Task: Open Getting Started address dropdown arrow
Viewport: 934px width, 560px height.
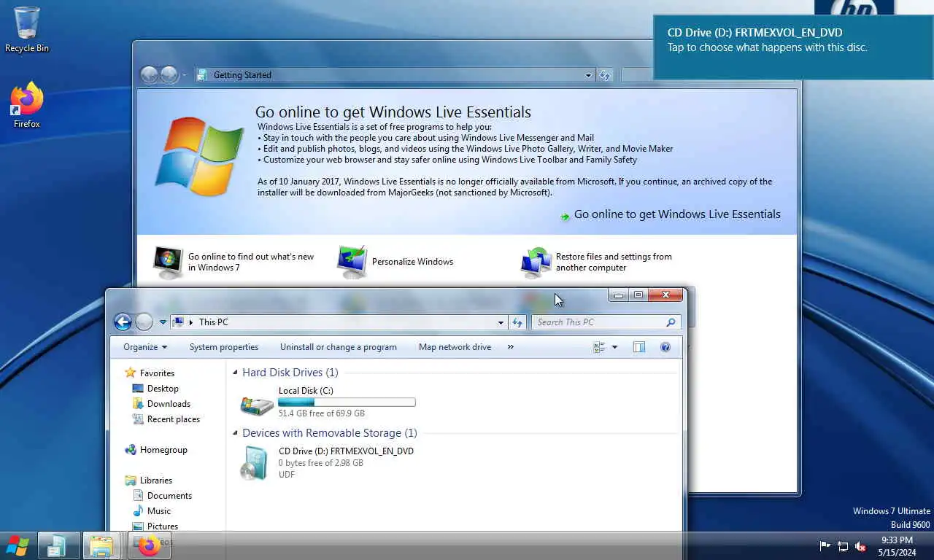Action: [x=588, y=75]
